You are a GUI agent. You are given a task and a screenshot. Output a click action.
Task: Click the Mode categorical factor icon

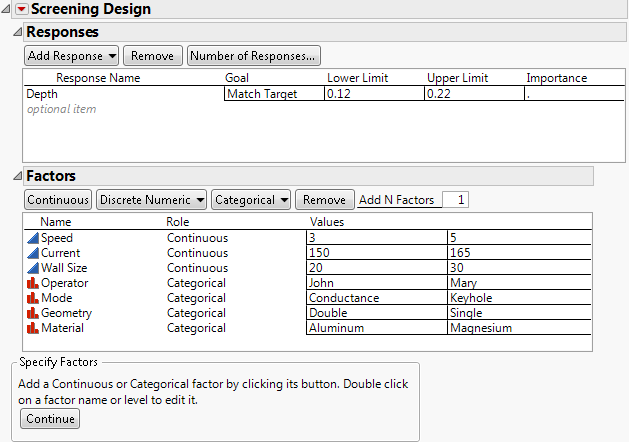click(32, 298)
